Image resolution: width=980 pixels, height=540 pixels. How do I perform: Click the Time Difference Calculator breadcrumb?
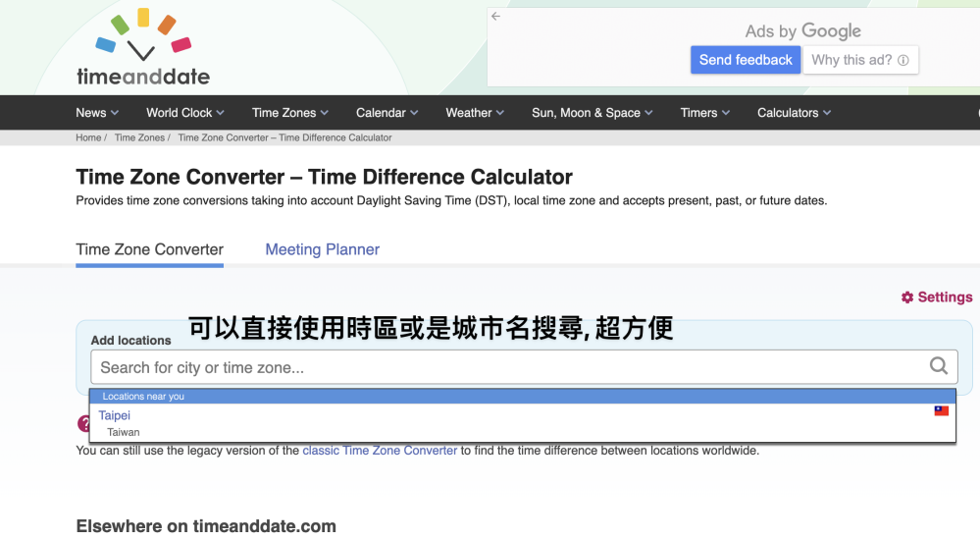click(285, 137)
